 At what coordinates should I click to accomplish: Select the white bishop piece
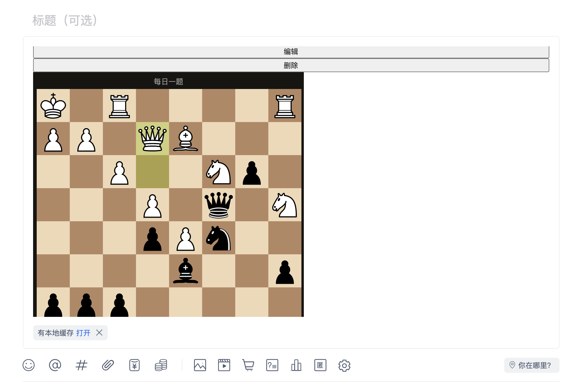(x=186, y=139)
